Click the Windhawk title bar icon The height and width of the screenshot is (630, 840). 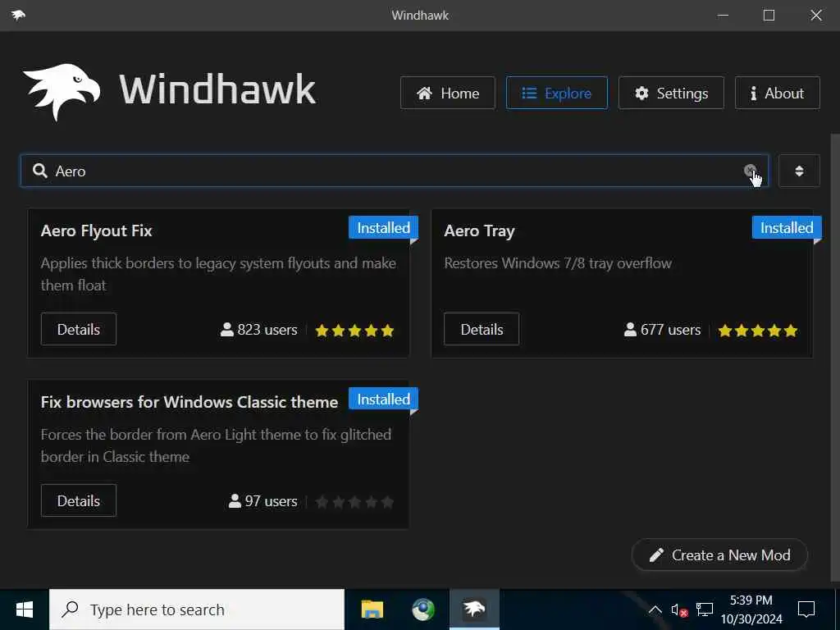pyautogui.click(x=18, y=15)
